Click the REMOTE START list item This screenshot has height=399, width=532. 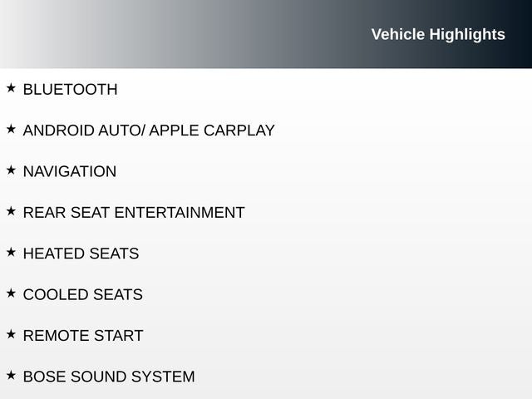[x=83, y=336]
